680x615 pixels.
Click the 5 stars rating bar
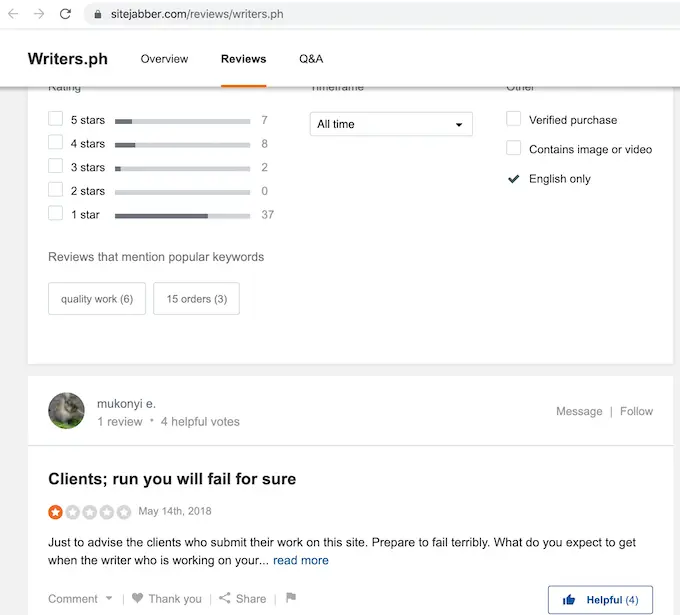tap(183, 121)
